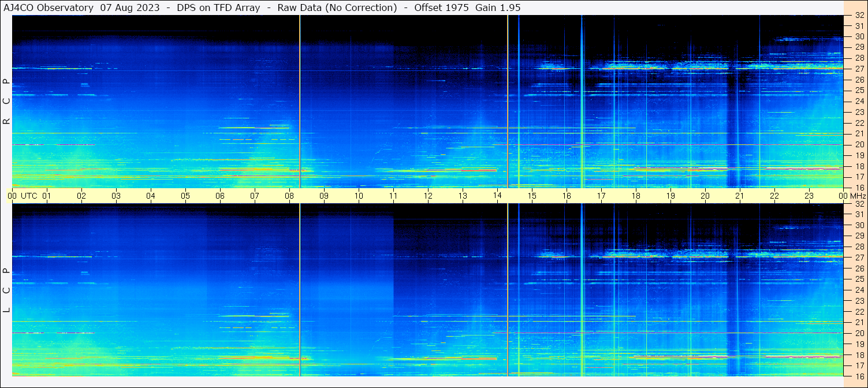Click the 24 MHz label on LCP scale
Viewport: 868px width, 388px height.
click(x=859, y=290)
